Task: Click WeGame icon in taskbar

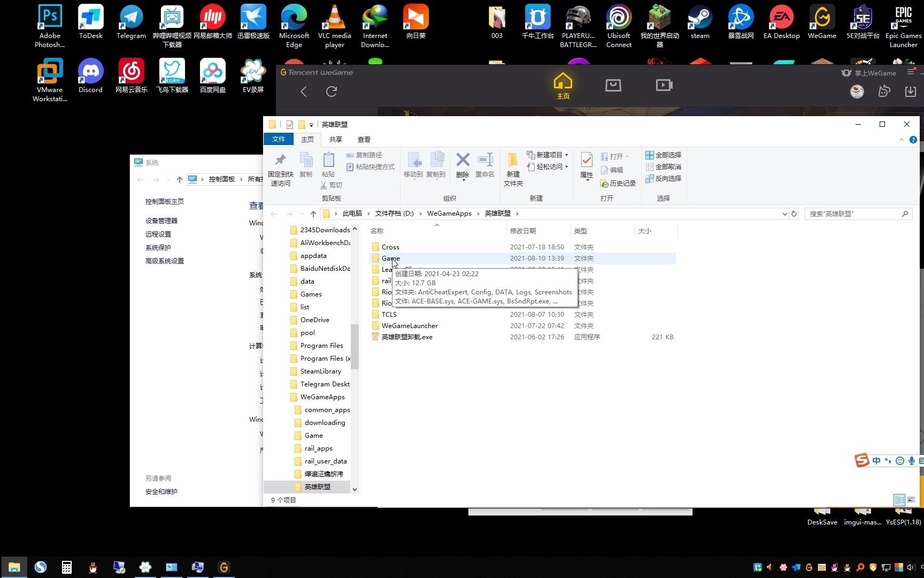Action: [x=224, y=567]
